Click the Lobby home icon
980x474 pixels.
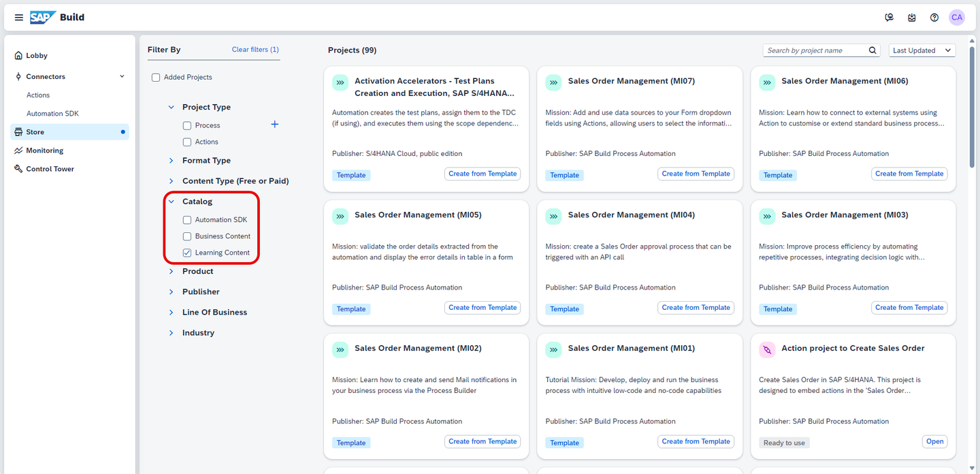pyautogui.click(x=18, y=56)
